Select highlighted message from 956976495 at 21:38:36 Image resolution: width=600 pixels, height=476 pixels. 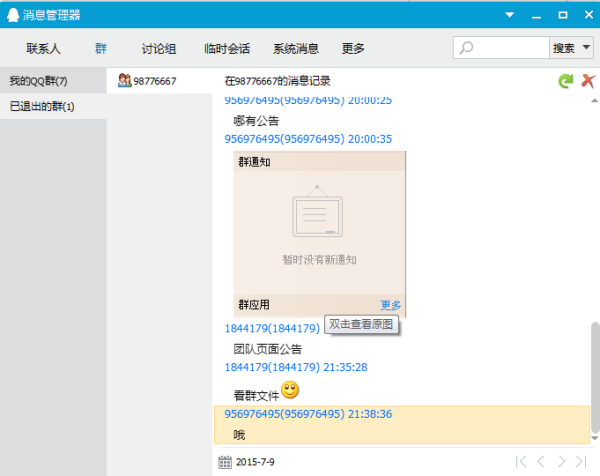click(x=402, y=425)
